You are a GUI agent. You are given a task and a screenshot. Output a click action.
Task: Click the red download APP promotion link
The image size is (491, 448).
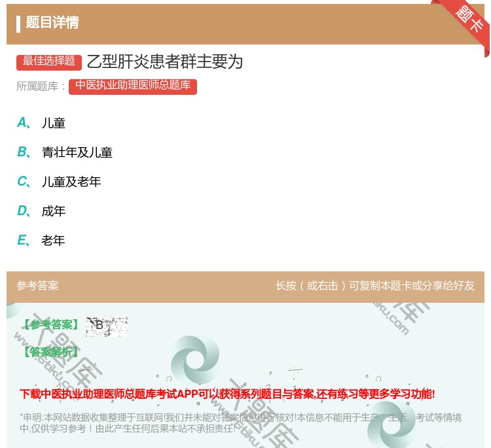[227, 394]
